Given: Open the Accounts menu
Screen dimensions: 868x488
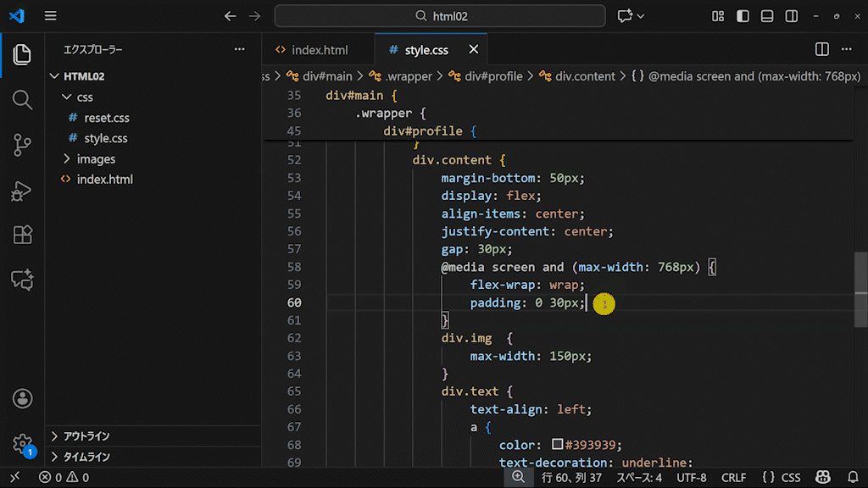Looking at the screenshot, I should [22, 398].
